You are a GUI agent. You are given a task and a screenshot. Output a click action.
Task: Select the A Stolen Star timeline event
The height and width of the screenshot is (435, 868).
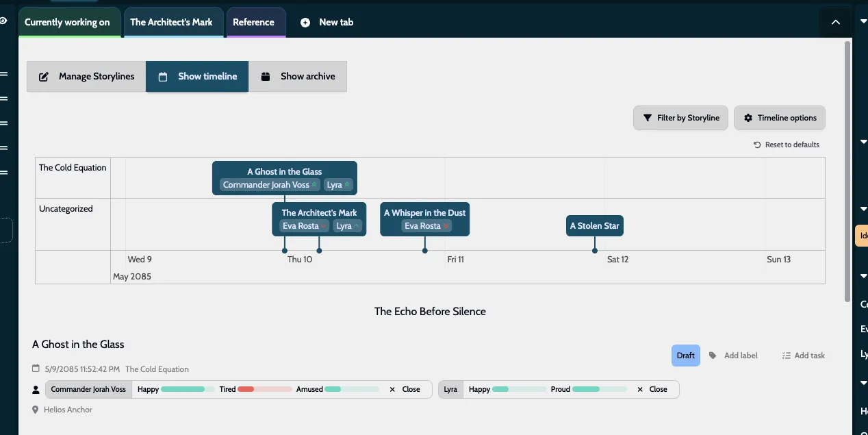594,225
